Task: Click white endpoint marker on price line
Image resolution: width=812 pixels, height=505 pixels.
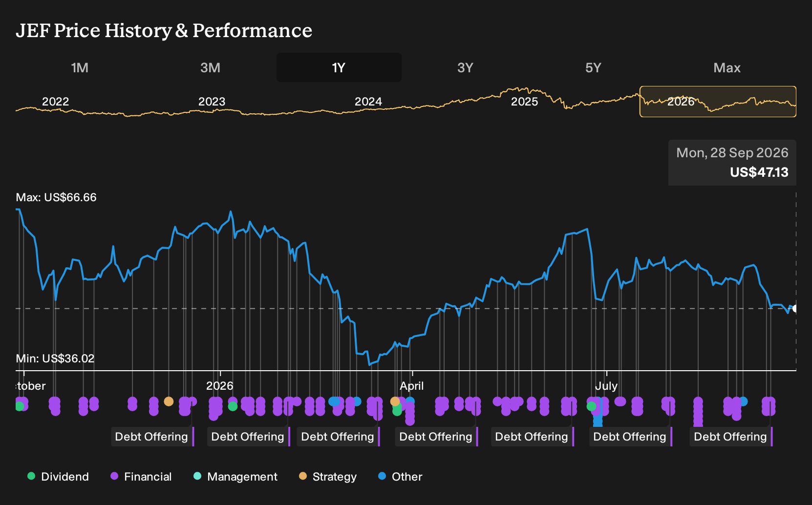Action: point(795,308)
